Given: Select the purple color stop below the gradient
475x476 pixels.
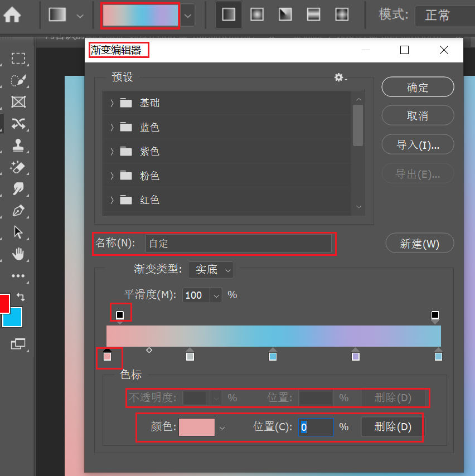Looking at the screenshot, I should tap(355, 356).
